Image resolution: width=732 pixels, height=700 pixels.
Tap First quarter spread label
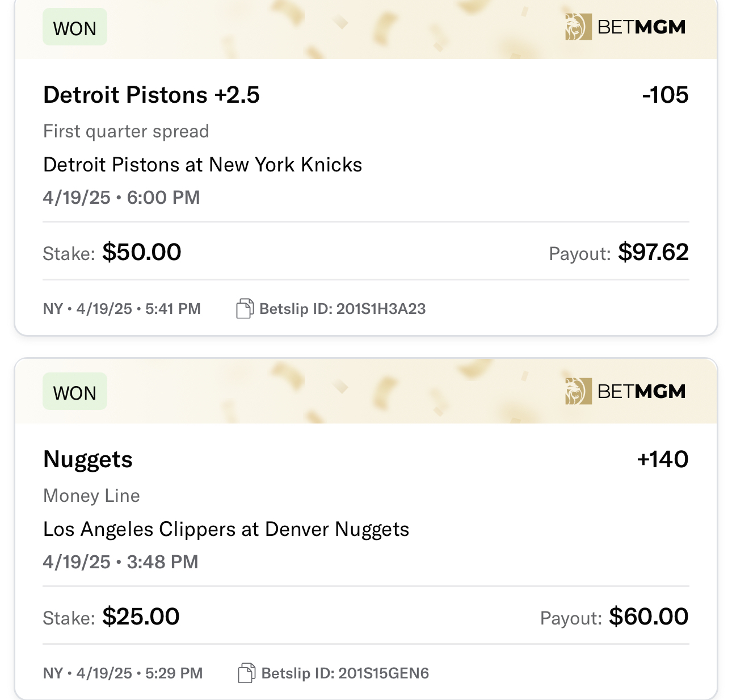point(127,131)
